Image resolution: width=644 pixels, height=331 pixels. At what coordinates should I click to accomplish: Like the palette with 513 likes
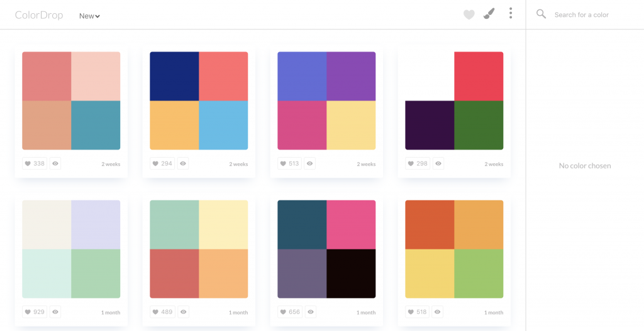[290, 163]
